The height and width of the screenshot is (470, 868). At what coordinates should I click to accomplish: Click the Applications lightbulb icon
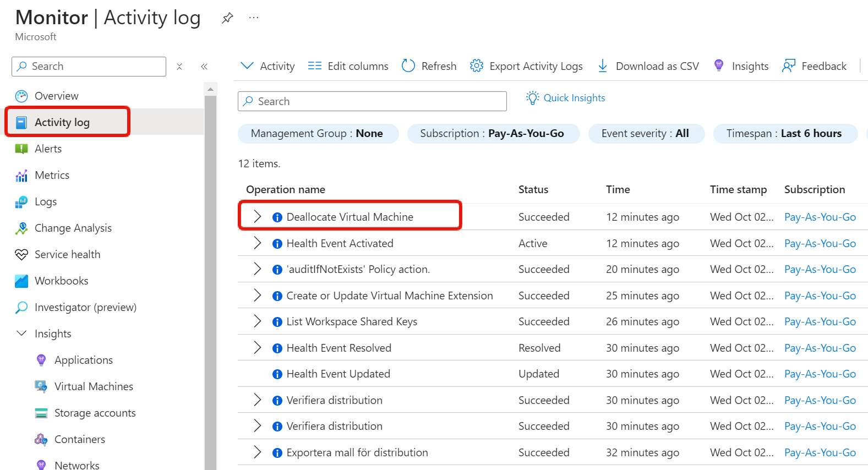pos(41,360)
